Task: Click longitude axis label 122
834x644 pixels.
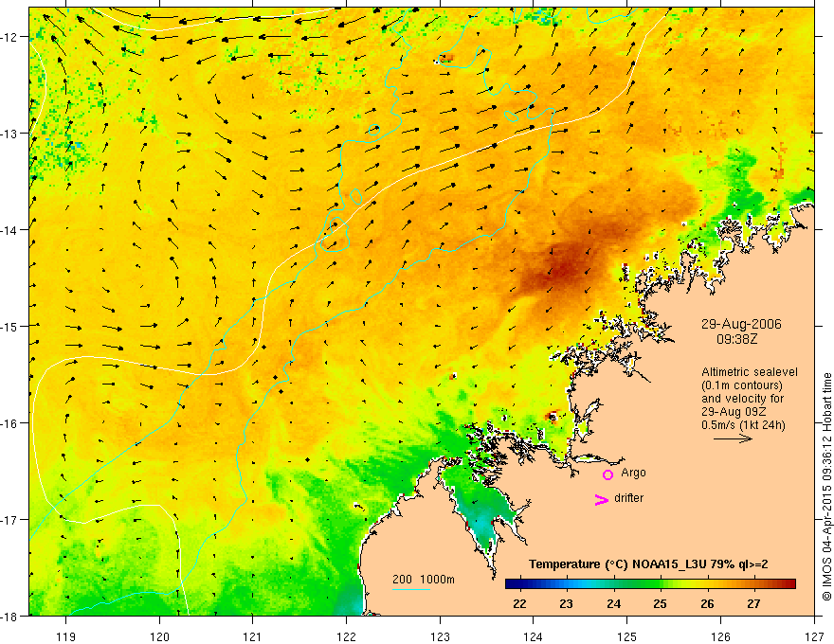Action: coord(346,637)
